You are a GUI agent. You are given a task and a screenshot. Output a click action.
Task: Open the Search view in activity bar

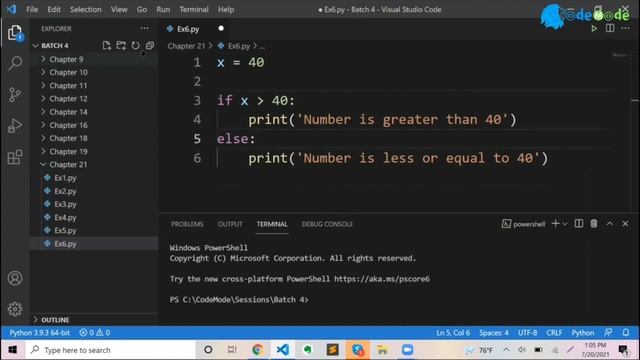click(15, 63)
